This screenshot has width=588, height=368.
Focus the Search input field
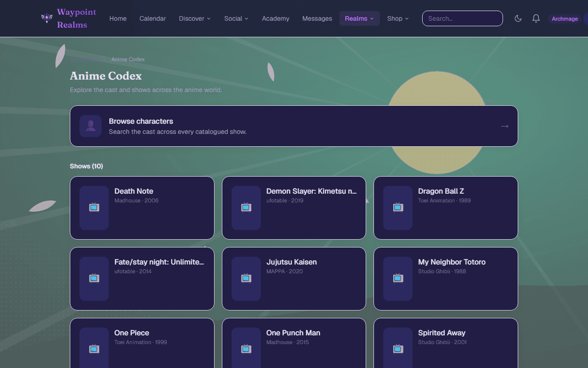(x=463, y=18)
